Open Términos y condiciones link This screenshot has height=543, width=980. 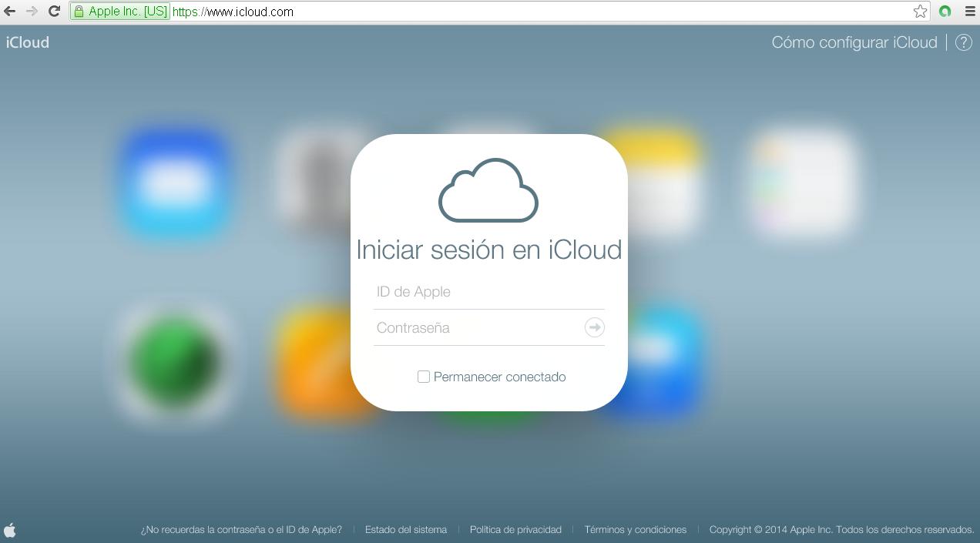tap(635, 530)
